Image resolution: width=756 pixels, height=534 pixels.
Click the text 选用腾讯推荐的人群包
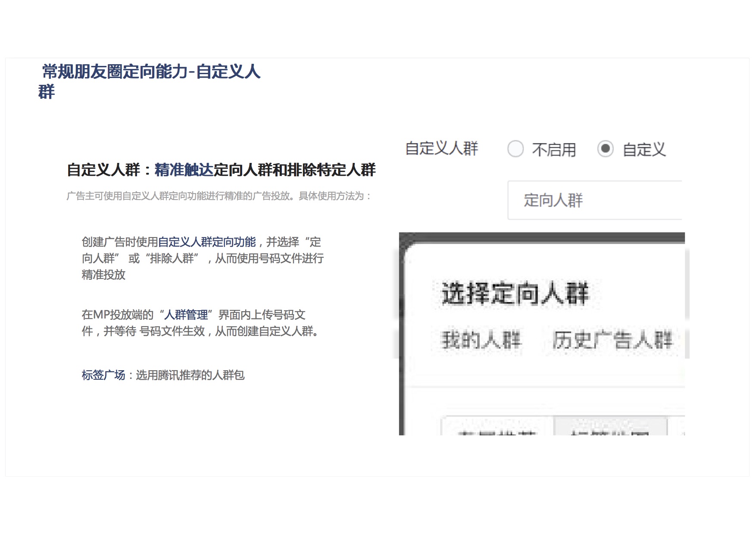[x=190, y=375]
